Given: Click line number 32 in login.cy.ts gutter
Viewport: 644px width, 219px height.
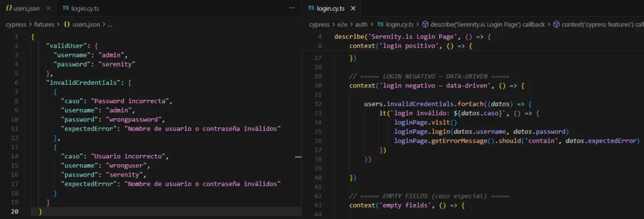Looking at the screenshot, I should (x=317, y=104).
